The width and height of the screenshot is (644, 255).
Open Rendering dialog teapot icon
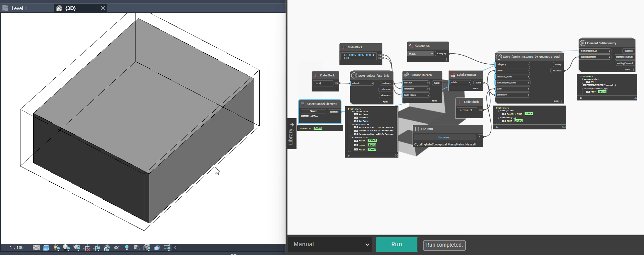pos(76,248)
